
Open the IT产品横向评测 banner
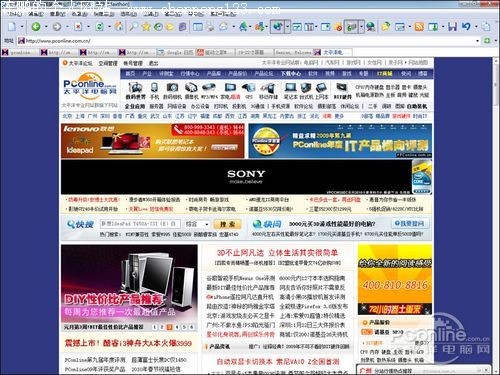pyautogui.click(x=340, y=141)
